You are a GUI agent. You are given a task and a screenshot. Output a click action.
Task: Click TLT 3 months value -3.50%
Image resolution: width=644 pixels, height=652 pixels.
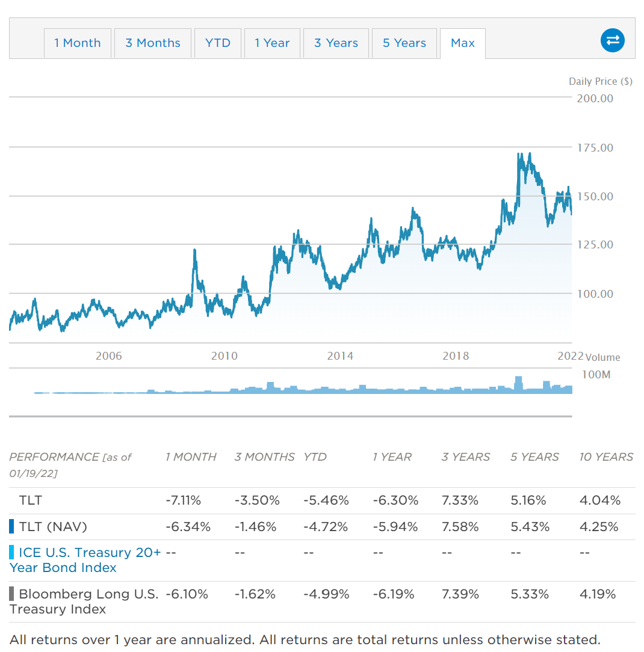coord(257,500)
